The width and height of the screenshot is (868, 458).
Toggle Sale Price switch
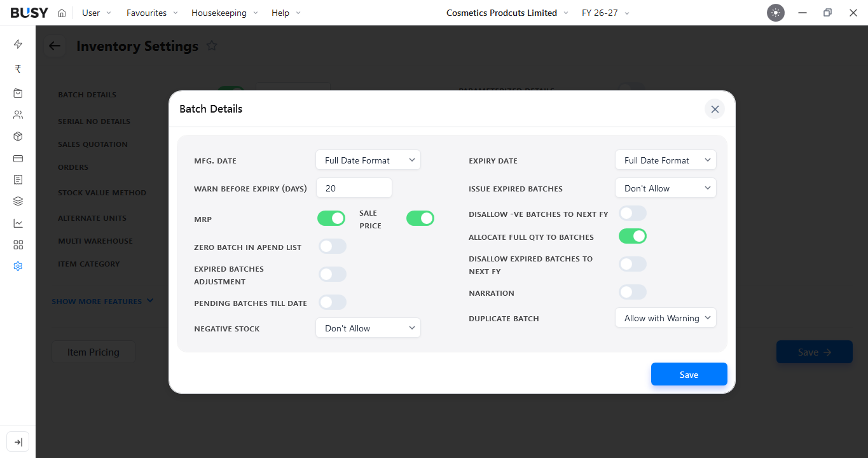(420, 219)
